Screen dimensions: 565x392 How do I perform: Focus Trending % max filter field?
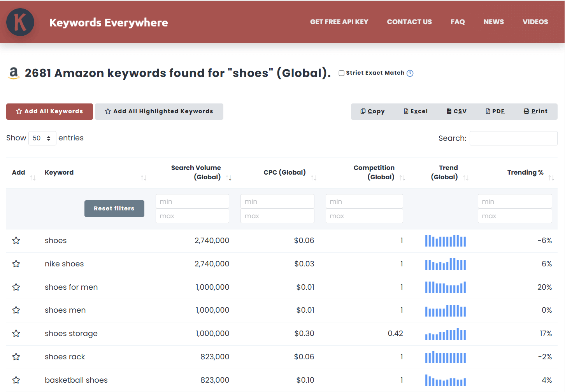(x=515, y=216)
